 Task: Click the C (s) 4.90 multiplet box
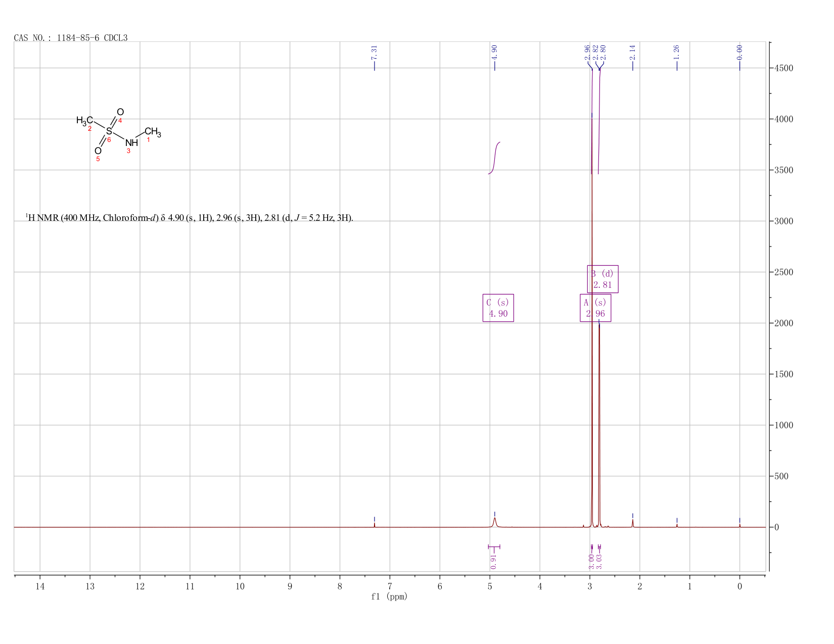click(x=498, y=308)
